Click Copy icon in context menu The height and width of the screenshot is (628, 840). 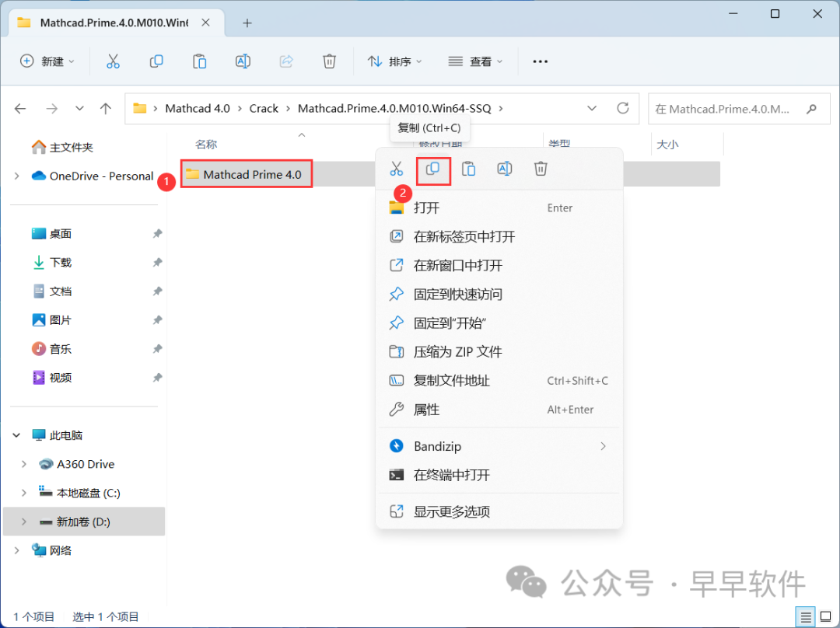pyautogui.click(x=433, y=169)
